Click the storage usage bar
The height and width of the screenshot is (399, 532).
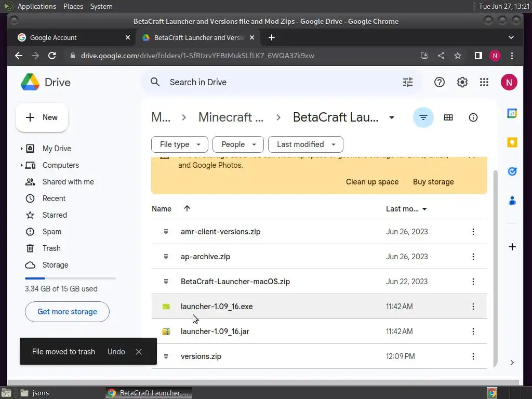pyautogui.click(x=70, y=278)
